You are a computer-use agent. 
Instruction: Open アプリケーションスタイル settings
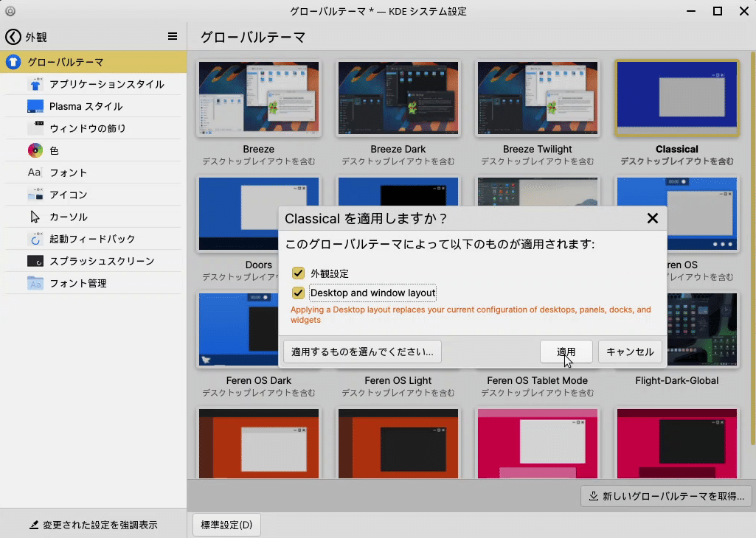click(94, 84)
